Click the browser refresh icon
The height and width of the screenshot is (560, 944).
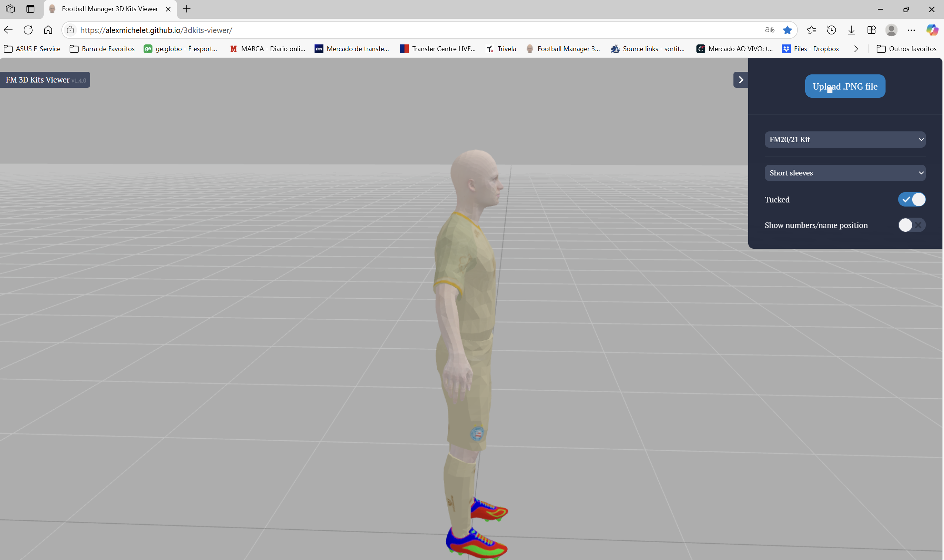pos(28,30)
